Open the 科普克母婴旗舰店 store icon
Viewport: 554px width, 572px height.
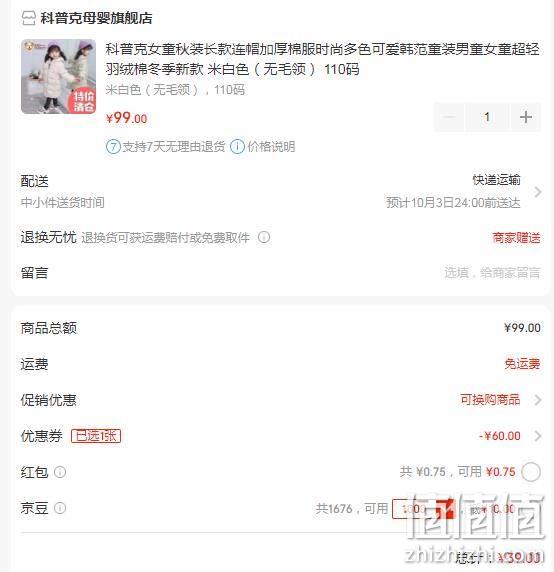click(x=28, y=18)
